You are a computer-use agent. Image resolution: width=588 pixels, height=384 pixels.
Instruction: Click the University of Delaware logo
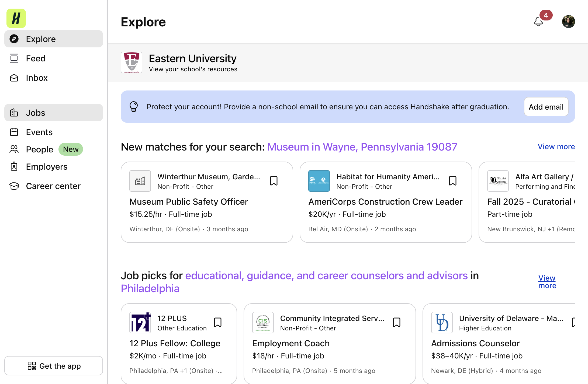442,323
